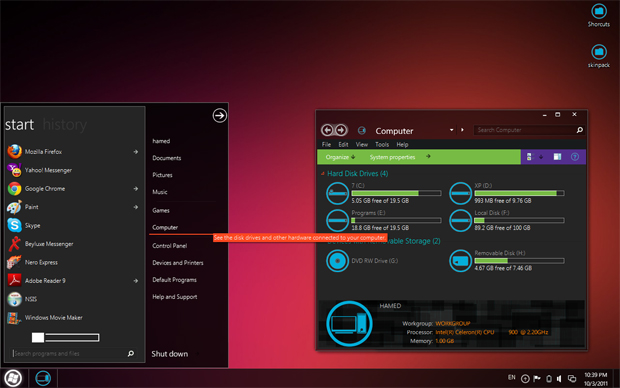The height and width of the screenshot is (388, 620).
Task: Click the Help question mark icon
Action: click(x=575, y=157)
